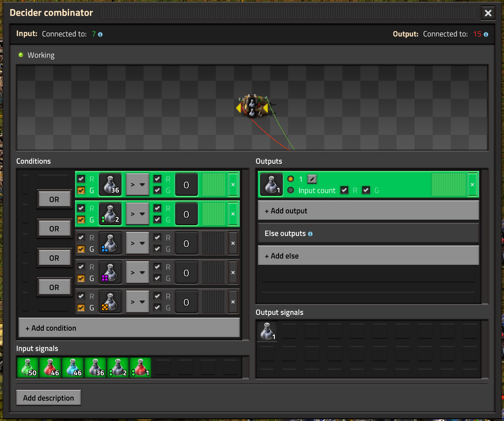The image size is (504, 421).
Task: Open comparator dropdown in fifth condition
Action: [x=138, y=302]
